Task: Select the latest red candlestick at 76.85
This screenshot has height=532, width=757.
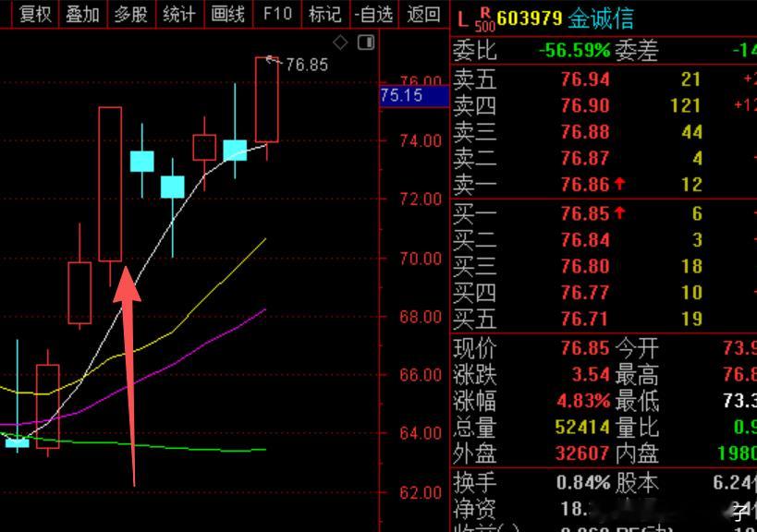Action: (266, 100)
